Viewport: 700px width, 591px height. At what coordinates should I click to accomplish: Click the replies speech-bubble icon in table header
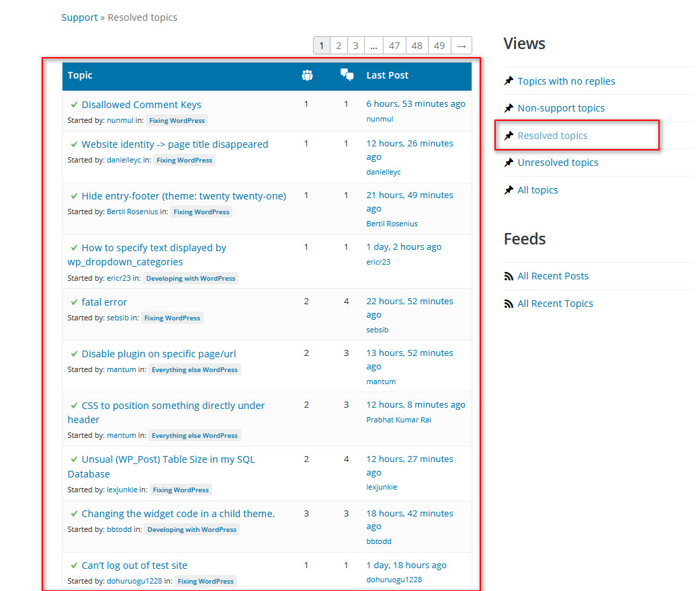(x=347, y=75)
